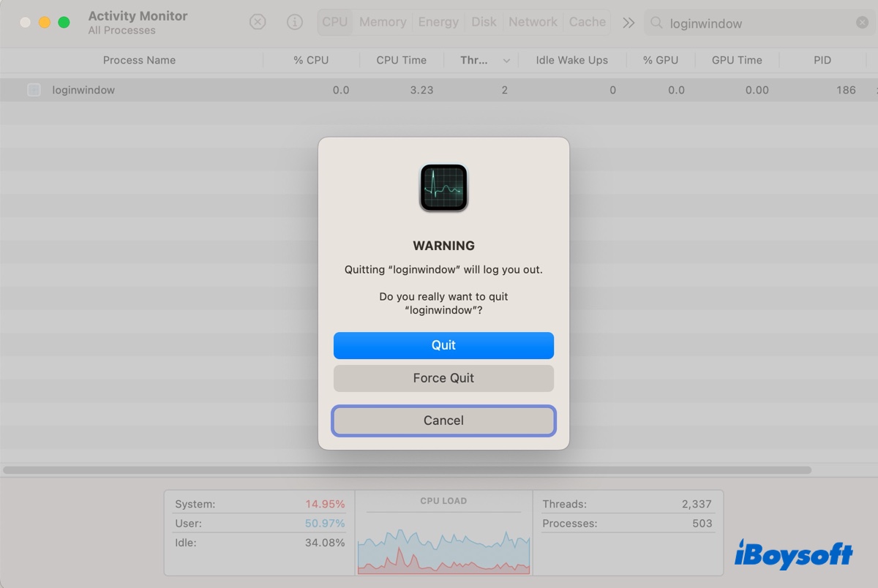Click in the loginwindow search field
Image resolution: width=878 pixels, height=588 pixels.
click(x=754, y=23)
